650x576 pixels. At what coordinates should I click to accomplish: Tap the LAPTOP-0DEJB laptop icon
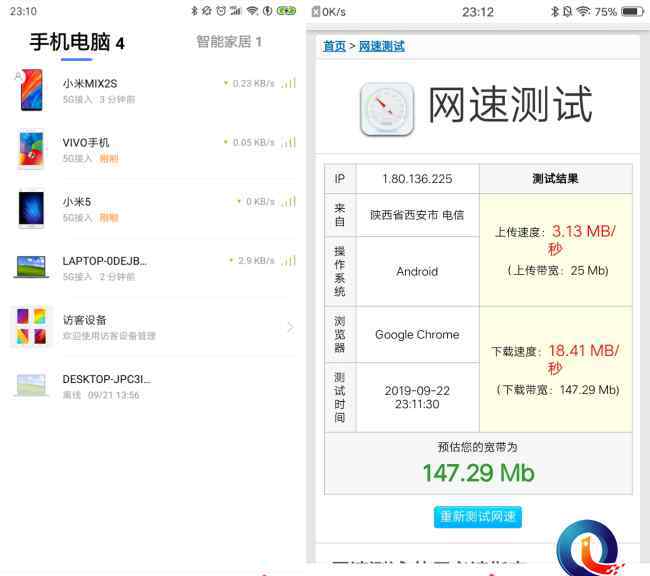click(x=31, y=266)
